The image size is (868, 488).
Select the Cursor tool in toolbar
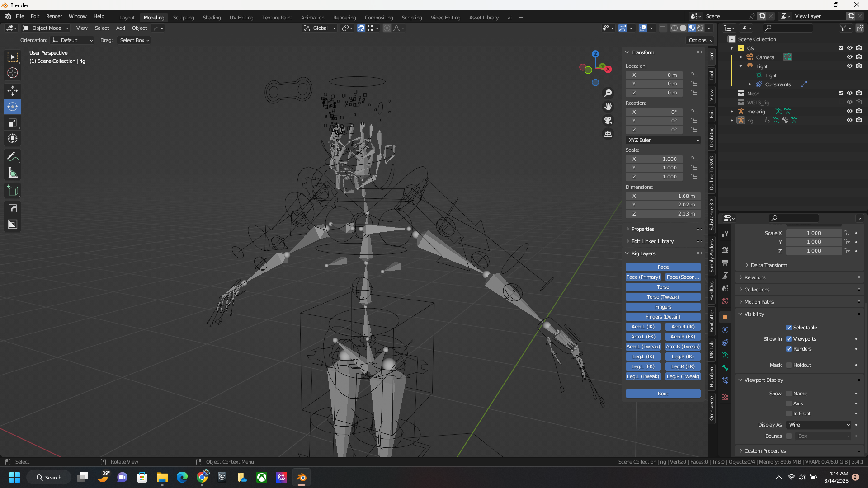pos(13,73)
